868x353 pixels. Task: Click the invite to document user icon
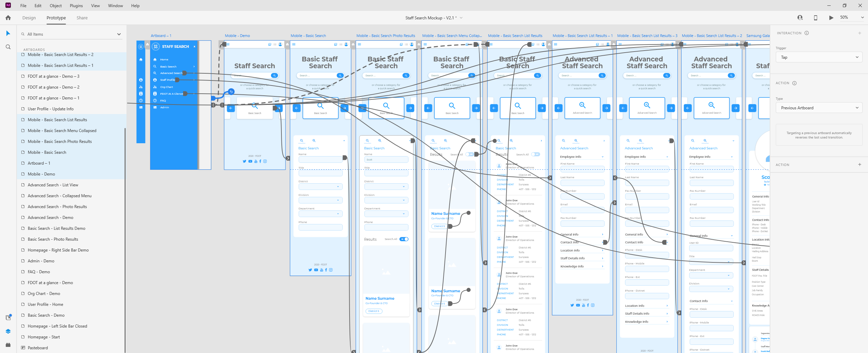point(800,18)
